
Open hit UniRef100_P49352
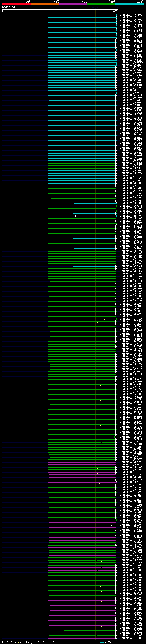point(131,25)
